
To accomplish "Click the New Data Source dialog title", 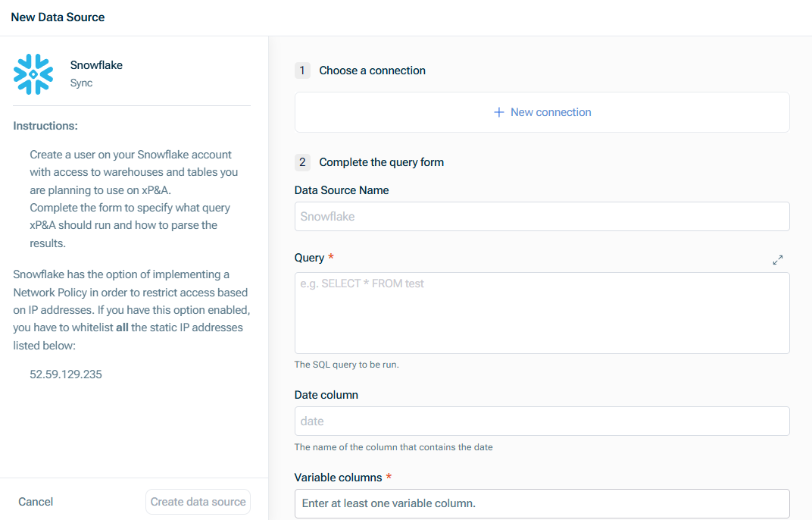I will coord(58,17).
